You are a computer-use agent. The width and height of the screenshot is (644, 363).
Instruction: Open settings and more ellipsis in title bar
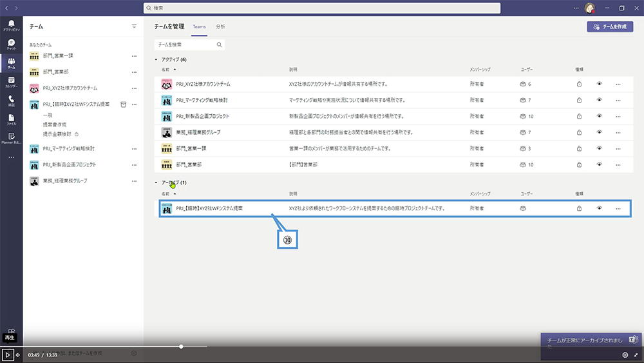coord(576,8)
